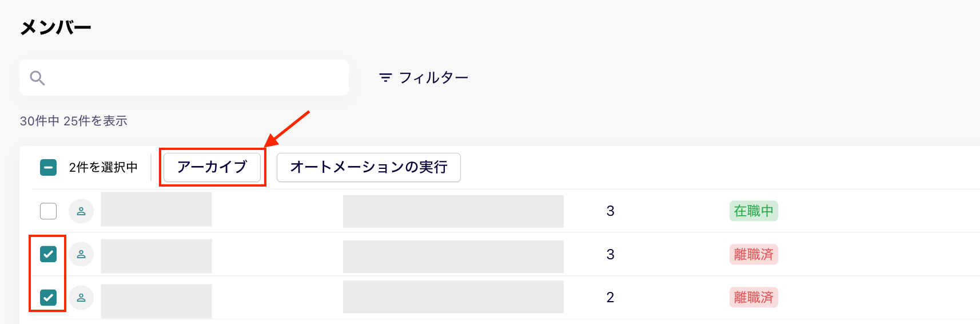Open the avatar icon of the 在職中 member
980x324 pixels.
[81, 211]
